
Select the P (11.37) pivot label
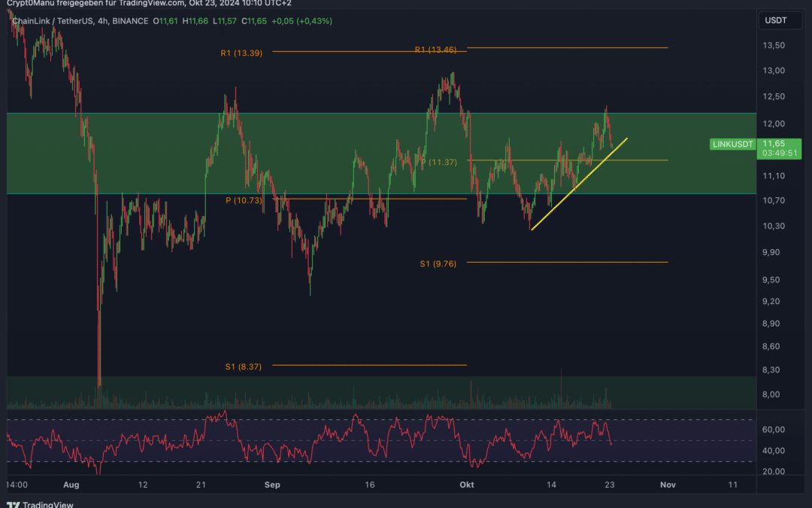pyautogui.click(x=439, y=163)
